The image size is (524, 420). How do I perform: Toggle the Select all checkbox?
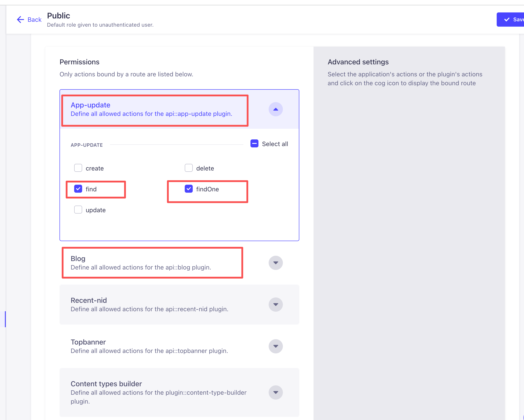[254, 144]
